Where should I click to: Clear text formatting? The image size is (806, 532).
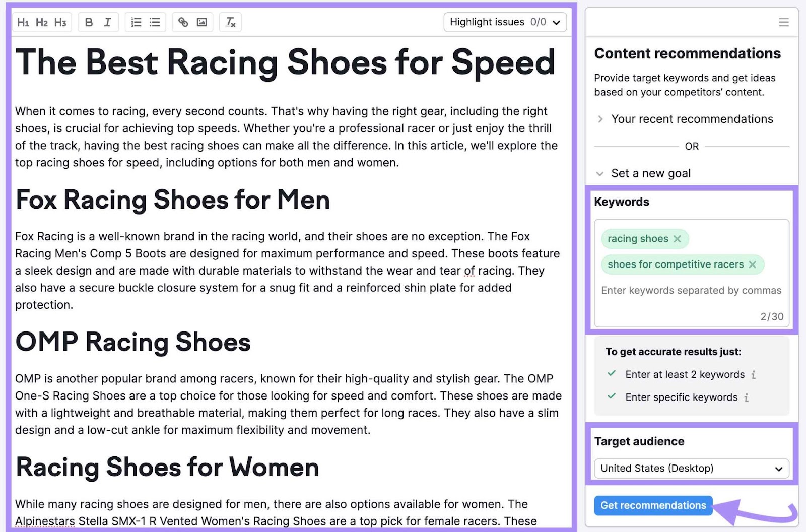click(230, 22)
